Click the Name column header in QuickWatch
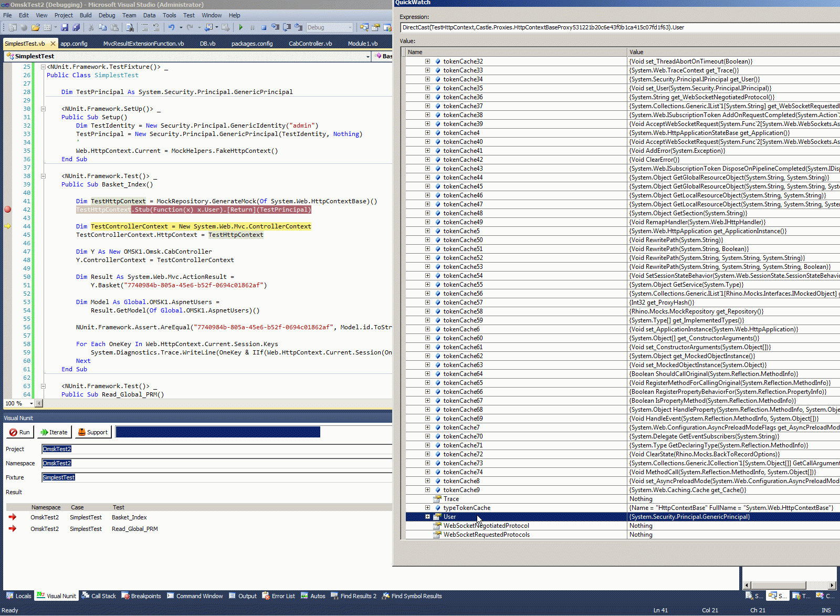Image resolution: width=840 pixels, height=616 pixels. (x=517, y=52)
